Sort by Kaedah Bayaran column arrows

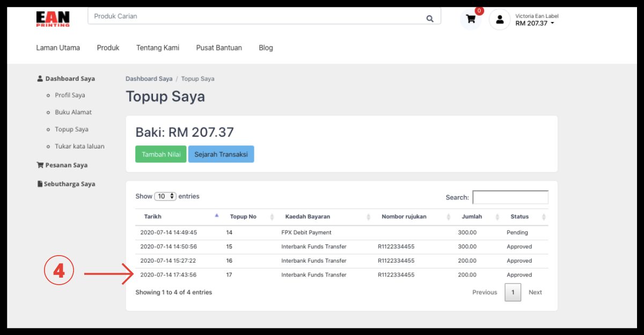(369, 217)
